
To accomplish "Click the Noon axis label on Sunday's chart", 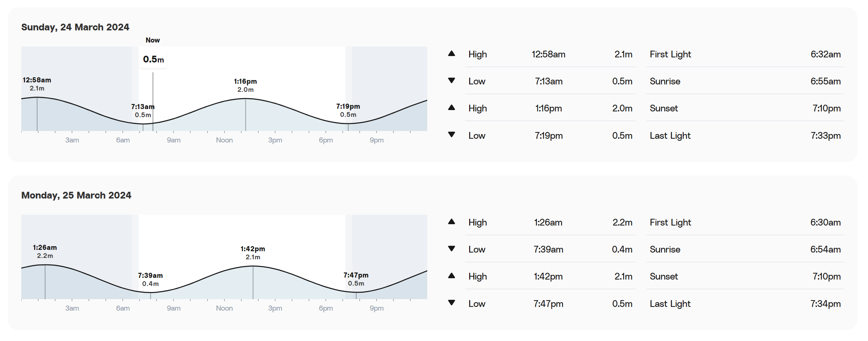I will (x=224, y=140).
